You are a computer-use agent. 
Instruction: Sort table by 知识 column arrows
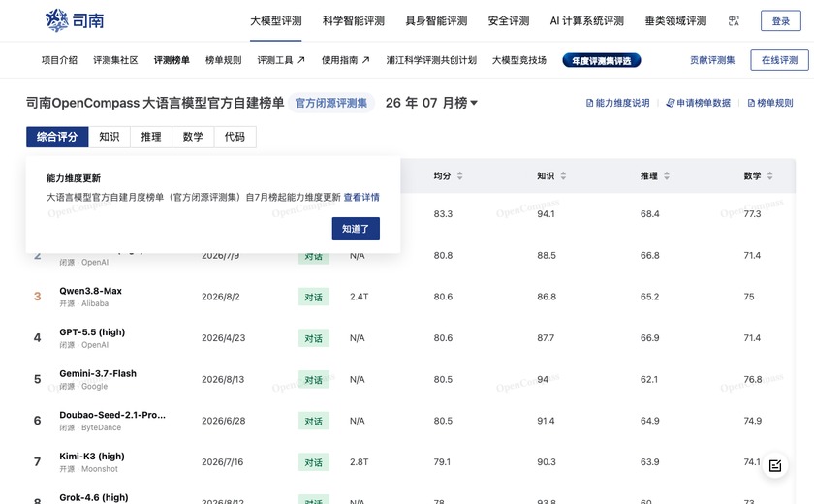click(563, 176)
